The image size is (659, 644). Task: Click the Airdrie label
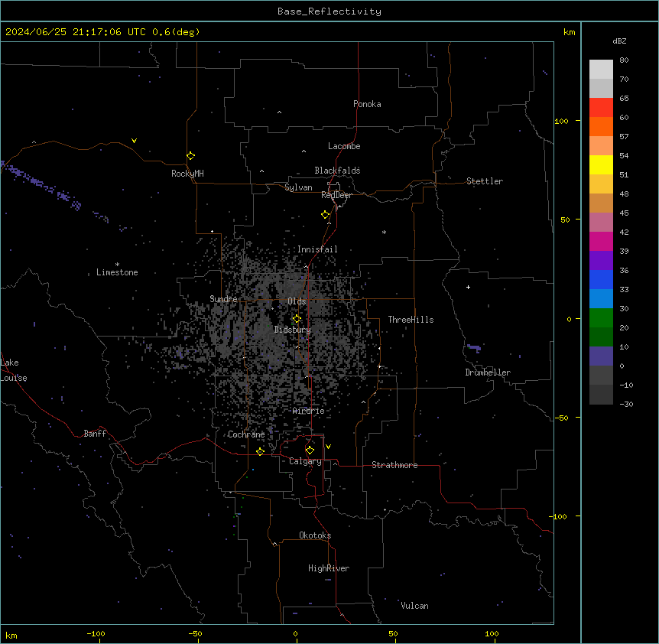309,411
